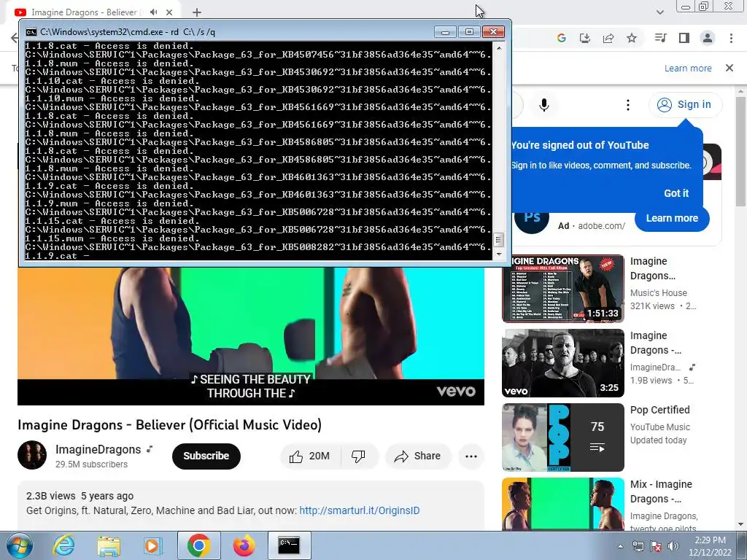The width and height of the screenshot is (747, 560).
Task: Select the Imagine Dragons - Believer tab
Action: [83, 12]
